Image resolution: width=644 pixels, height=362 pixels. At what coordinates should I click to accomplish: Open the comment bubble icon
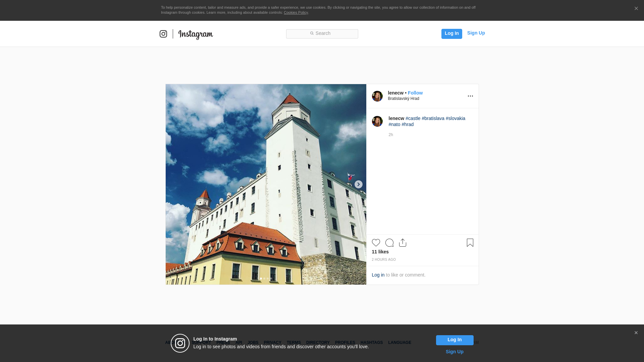click(x=389, y=243)
